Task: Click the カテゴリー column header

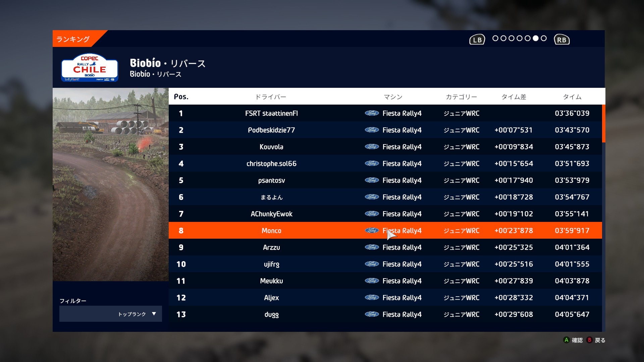Action: 462,97
